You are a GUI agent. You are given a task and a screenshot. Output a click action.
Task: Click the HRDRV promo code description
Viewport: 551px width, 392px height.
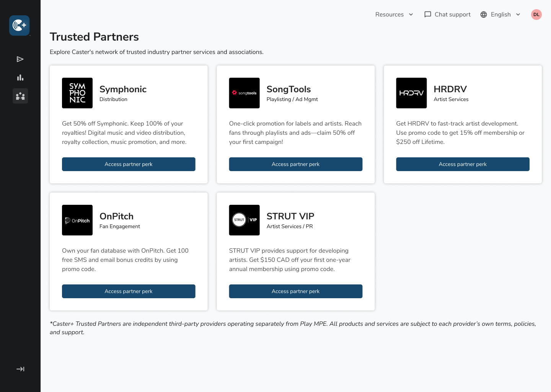[x=460, y=133]
